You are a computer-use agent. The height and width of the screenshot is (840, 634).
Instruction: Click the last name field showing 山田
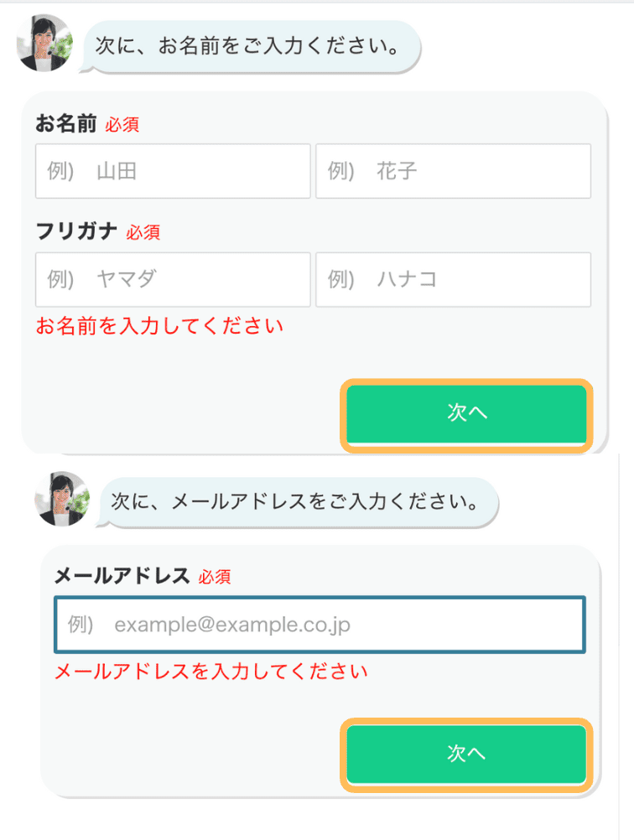pos(173,172)
